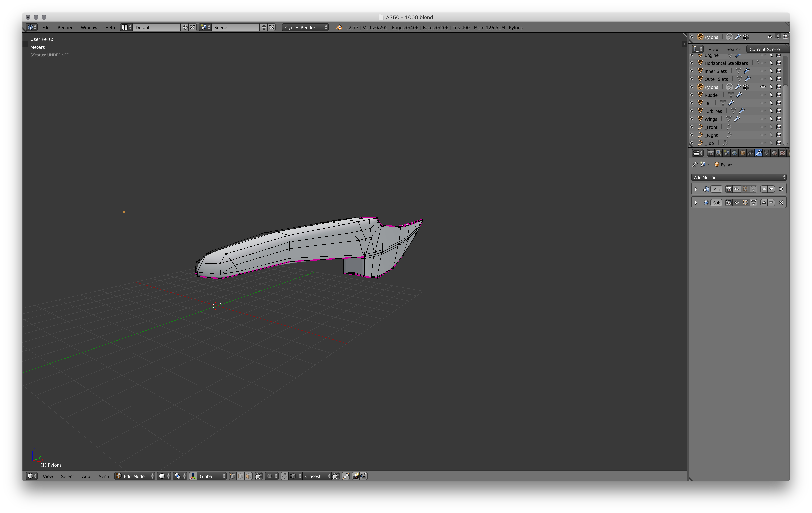The height and width of the screenshot is (513, 812).
Task: Toggle the snap magnet in viewport header
Action: click(284, 476)
